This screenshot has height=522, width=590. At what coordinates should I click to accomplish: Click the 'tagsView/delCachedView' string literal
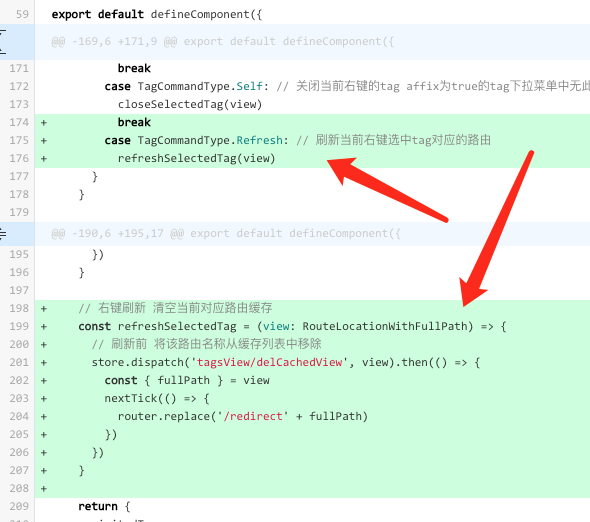click(x=269, y=362)
